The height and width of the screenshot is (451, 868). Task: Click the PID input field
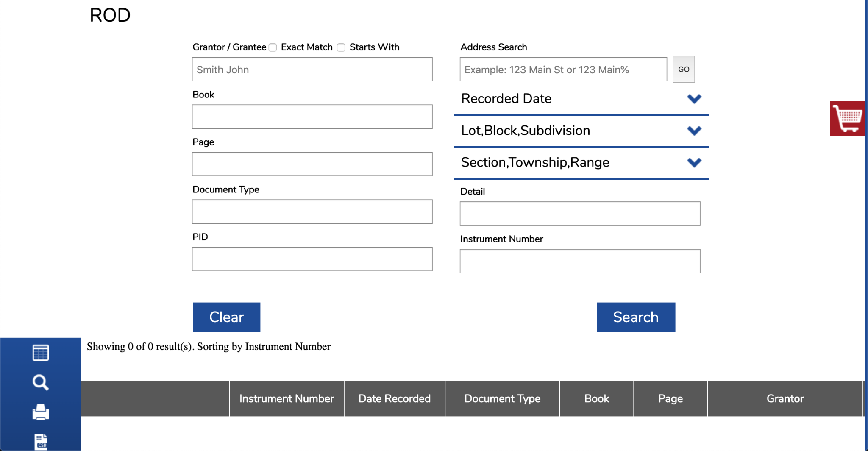tap(312, 259)
